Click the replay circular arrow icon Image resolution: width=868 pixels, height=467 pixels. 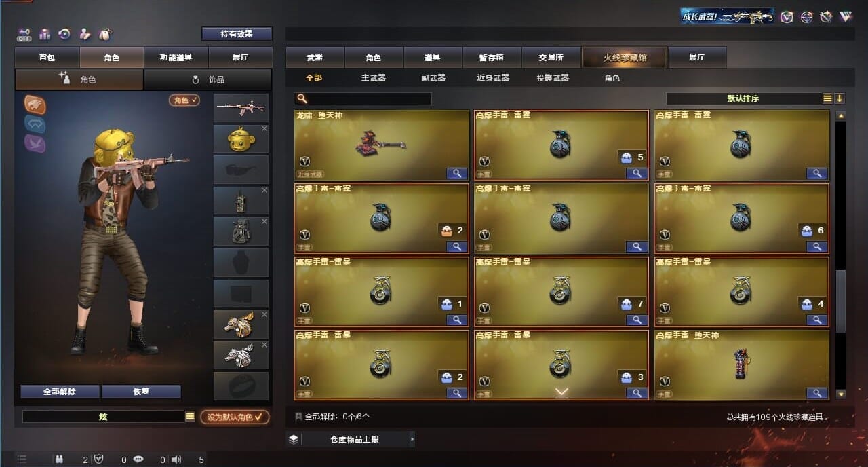tap(64, 34)
